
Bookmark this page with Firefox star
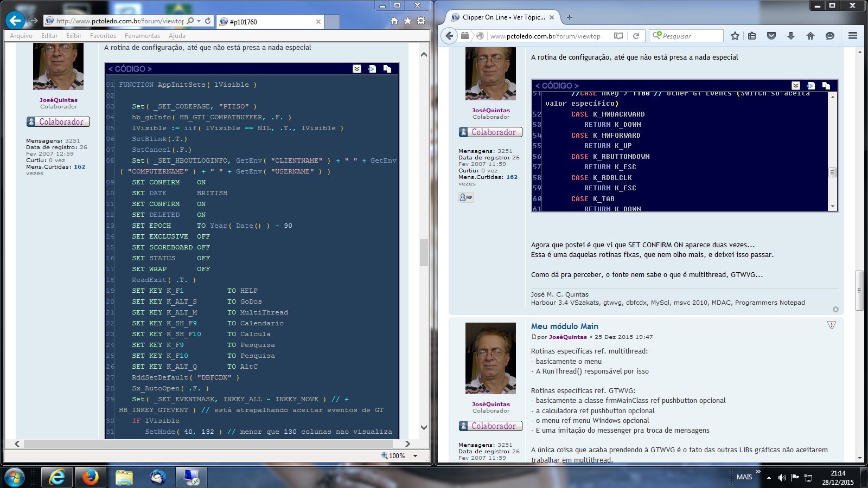pyautogui.click(x=735, y=36)
